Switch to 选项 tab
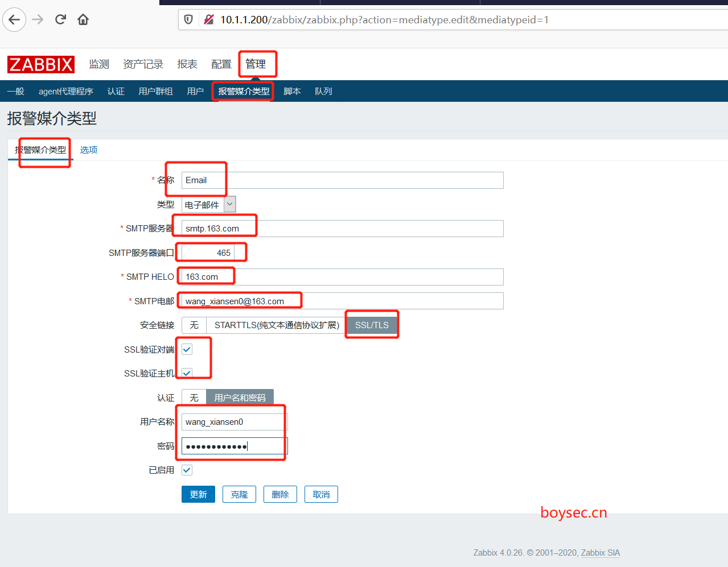The height and width of the screenshot is (567, 728). click(x=89, y=150)
